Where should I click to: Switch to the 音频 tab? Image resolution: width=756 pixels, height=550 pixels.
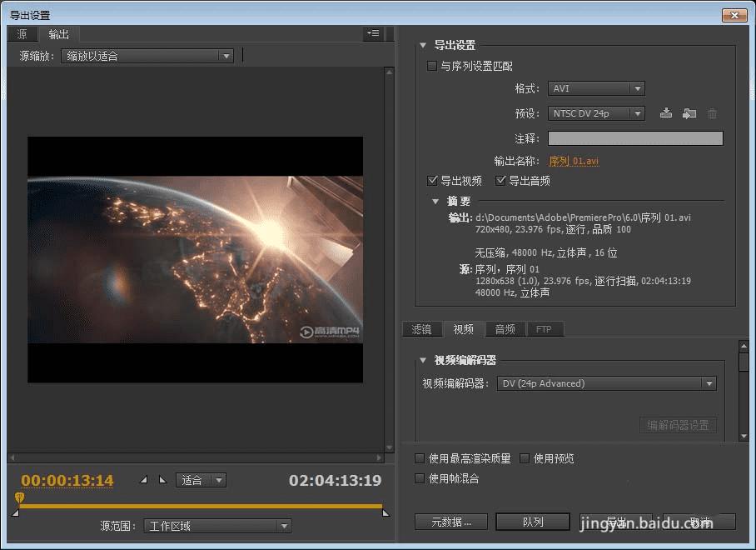click(505, 329)
